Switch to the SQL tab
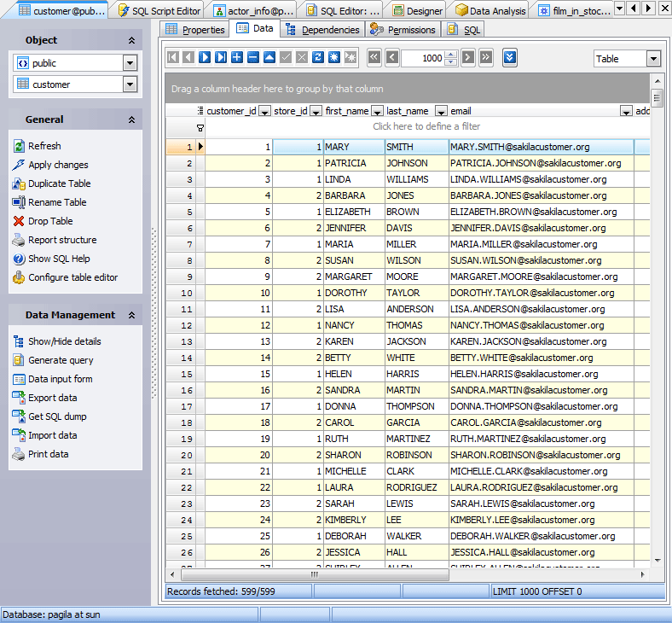 [464, 30]
